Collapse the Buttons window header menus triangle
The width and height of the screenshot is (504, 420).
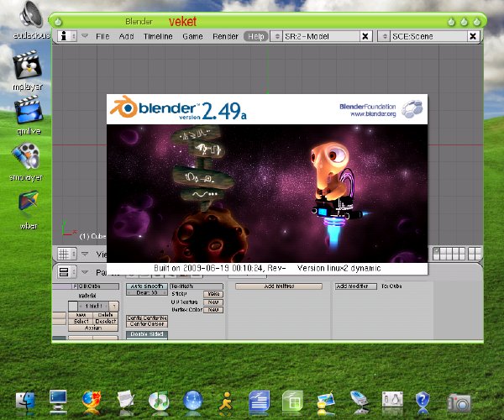tap(85, 272)
